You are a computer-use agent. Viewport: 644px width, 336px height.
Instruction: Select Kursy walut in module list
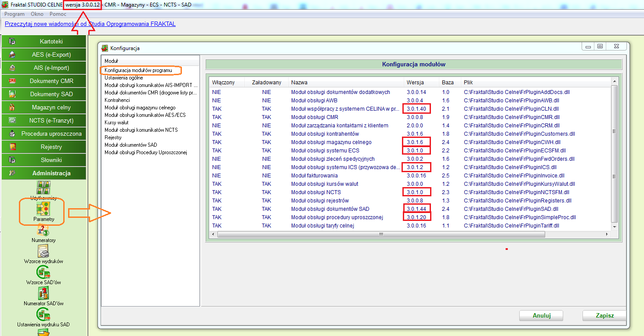pos(116,123)
